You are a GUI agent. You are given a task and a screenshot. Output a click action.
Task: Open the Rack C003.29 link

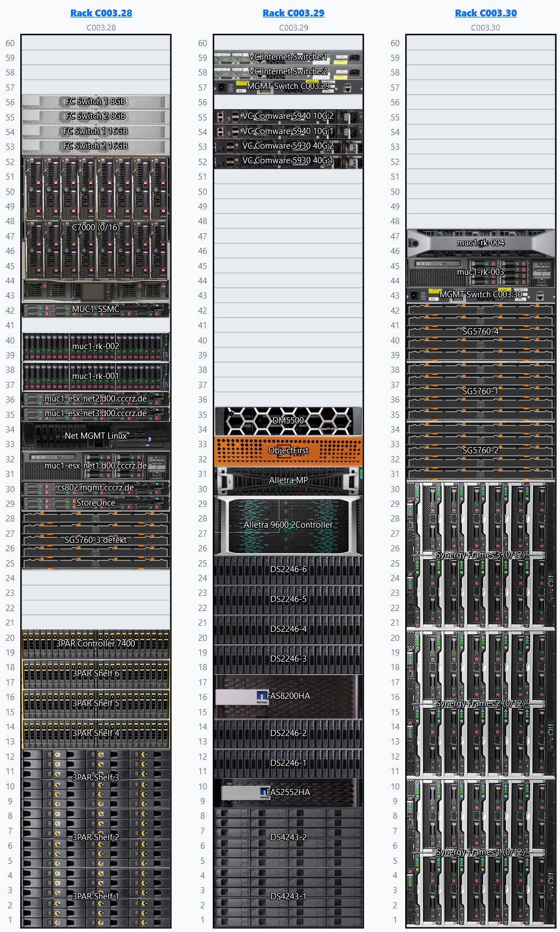tap(294, 13)
